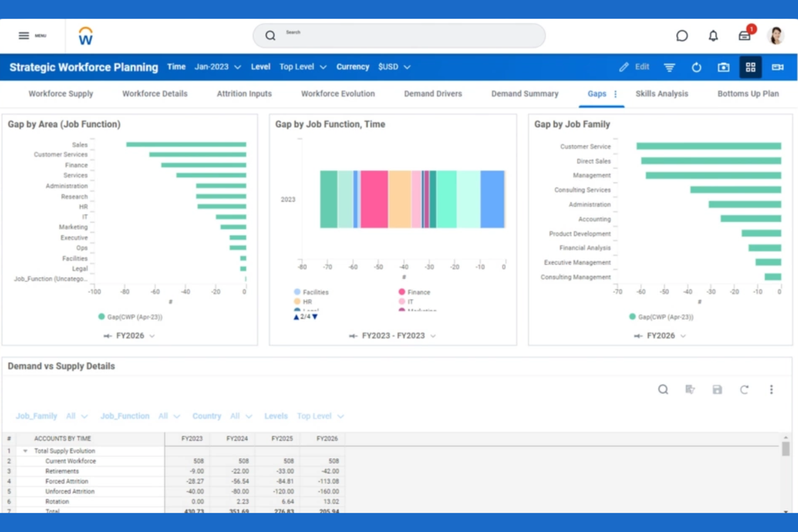Click legend page down arrow
The height and width of the screenshot is (532, 798).
pos(315,317)
